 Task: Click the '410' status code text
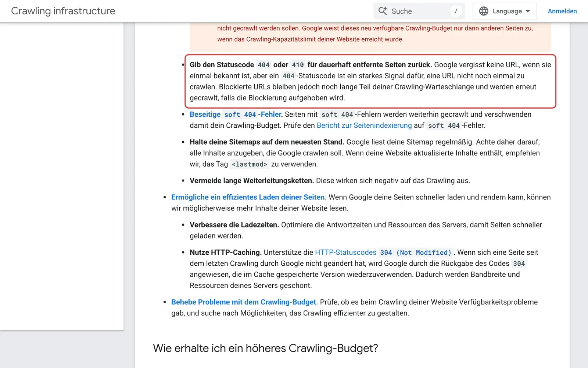point(298,65)
